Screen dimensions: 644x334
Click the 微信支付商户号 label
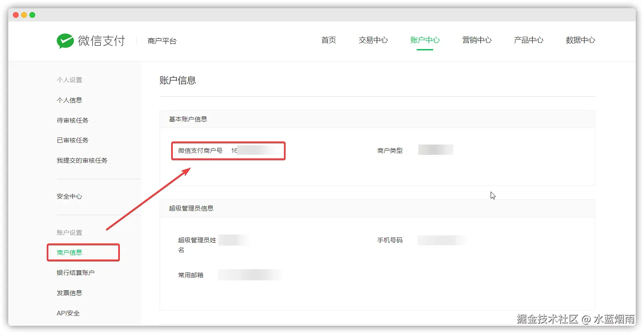(x=200, y=151)
